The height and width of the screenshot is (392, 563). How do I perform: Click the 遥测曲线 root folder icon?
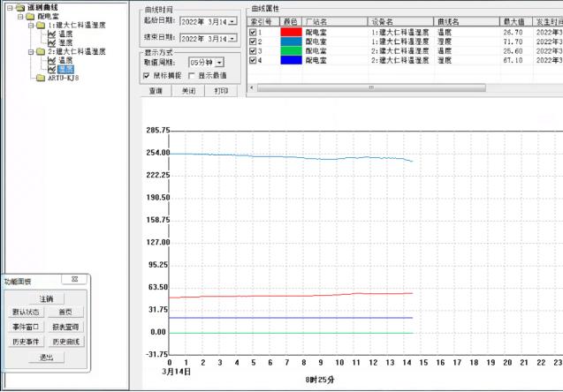[19, 7]
